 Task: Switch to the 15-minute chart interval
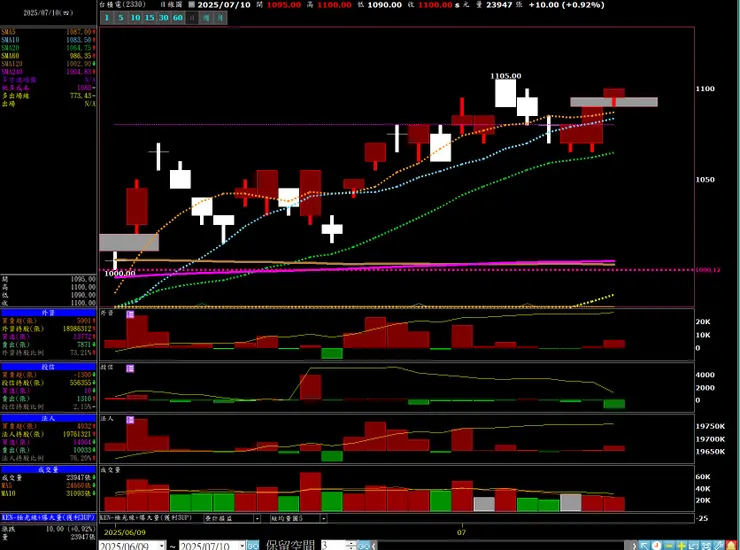click(149, 18)
